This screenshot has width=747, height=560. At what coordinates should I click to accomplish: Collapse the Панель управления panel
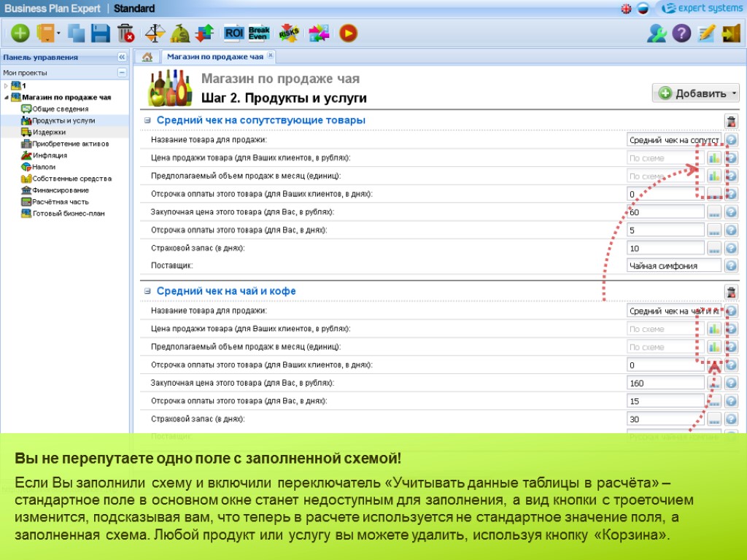point(122,57)
